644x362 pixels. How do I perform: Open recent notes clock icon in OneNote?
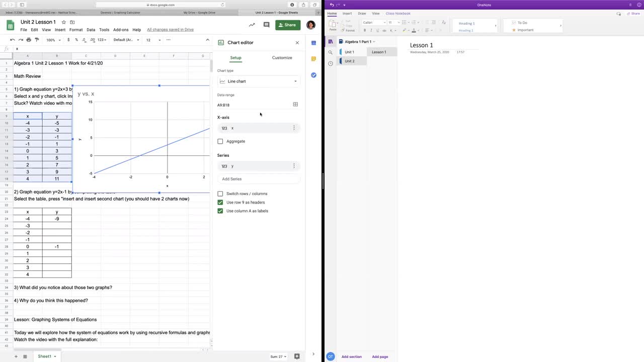[331, 63]
